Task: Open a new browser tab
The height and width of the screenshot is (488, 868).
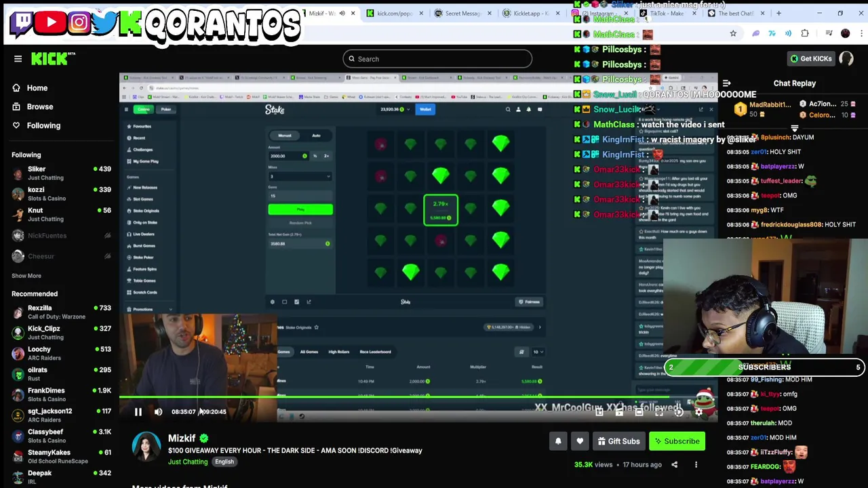Action: click(778, 13)
